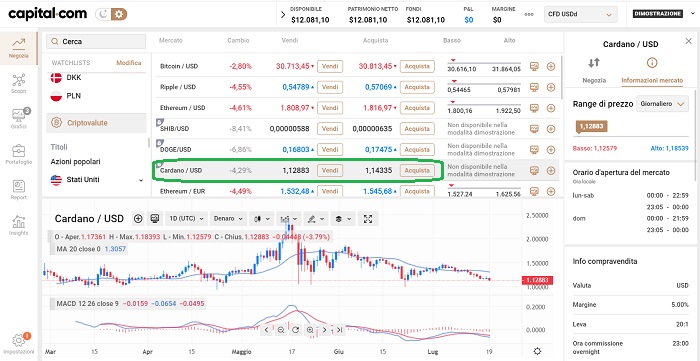Sort by Cambio column header
Image resolution: width=700 pixels, height=361 pixels.
[x=238, y=41]
